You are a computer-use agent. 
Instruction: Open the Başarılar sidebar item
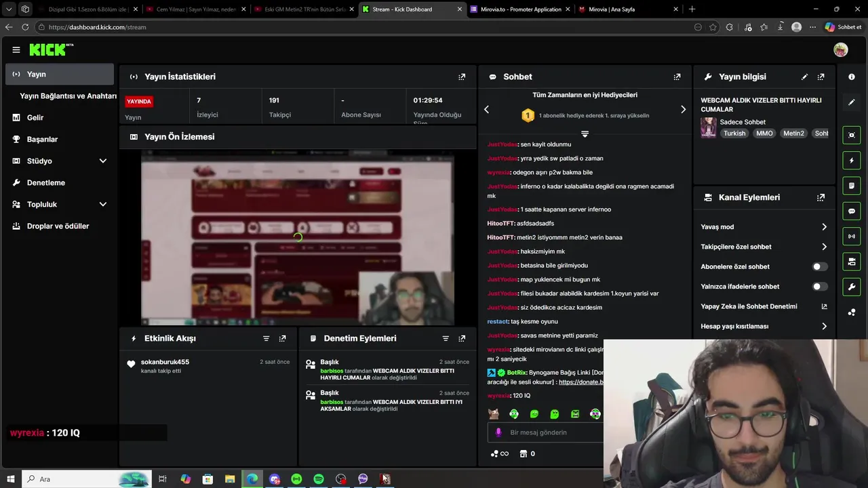[x=60, y=139]
